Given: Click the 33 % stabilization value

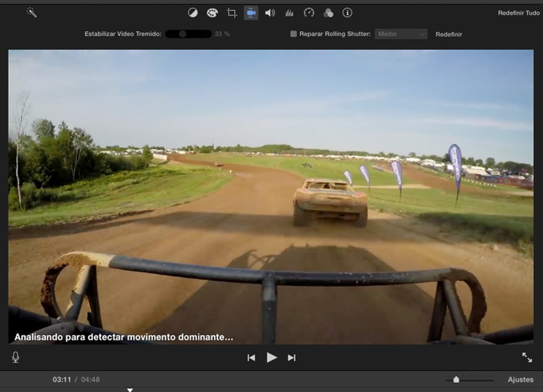Looking at the screenshot, I should [222, 34].
